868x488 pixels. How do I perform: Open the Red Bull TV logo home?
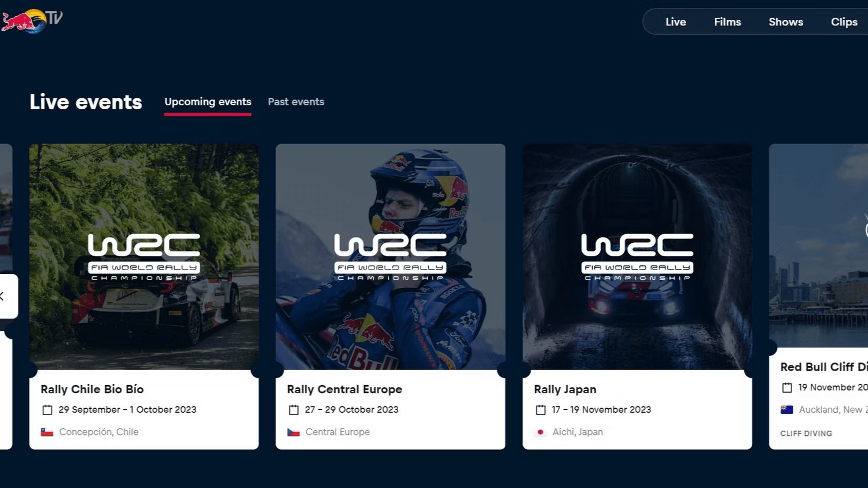click(x=32, y=21)
